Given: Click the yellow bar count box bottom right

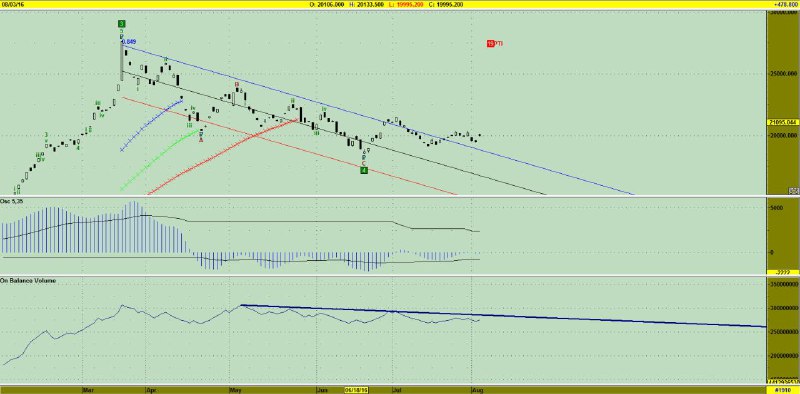Looking at the screenshot, I should (783, 389).
